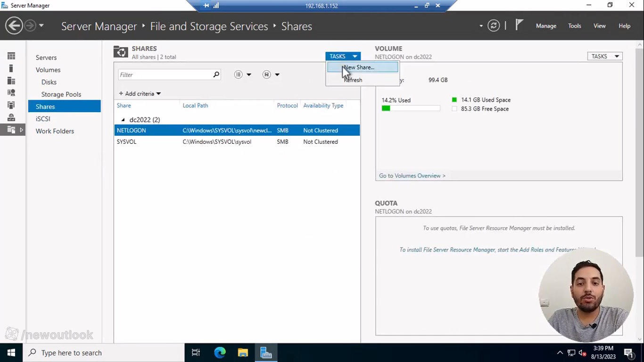Viewport: 644px width, 362px height.
Task: Click the muted volume tray icon
Action: pos(582,353)
